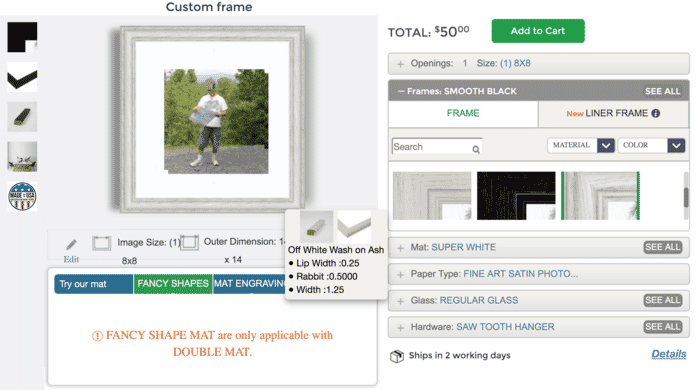Screen dimensions: 696x390
Task: Click the Add to Cart button
Action: [538, 31]
